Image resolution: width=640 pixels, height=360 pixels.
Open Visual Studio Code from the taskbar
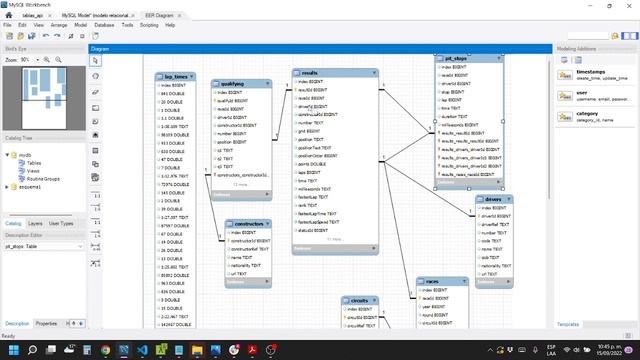pyautogui.click(x=142, y=350)
